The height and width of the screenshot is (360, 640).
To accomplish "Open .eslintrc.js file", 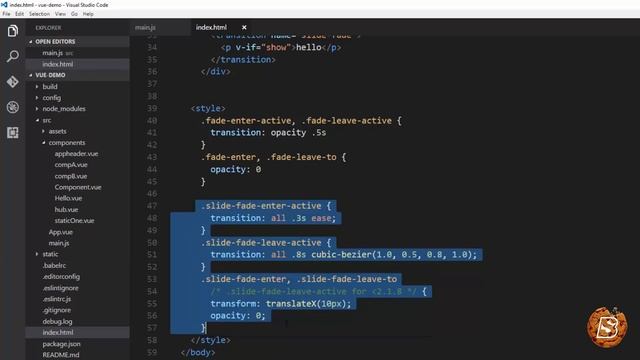I will 57,299.
